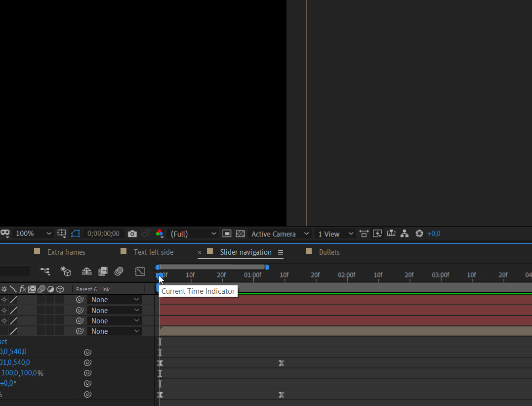Switch to the Extra frames tab
Screen dimensions: 532x406
[x=66, y=252]
